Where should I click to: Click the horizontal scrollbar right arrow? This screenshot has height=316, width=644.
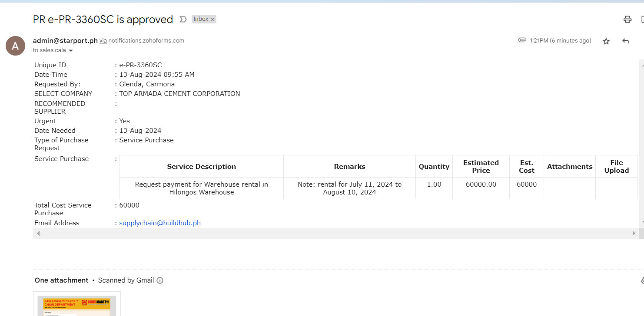coord(634,234)
